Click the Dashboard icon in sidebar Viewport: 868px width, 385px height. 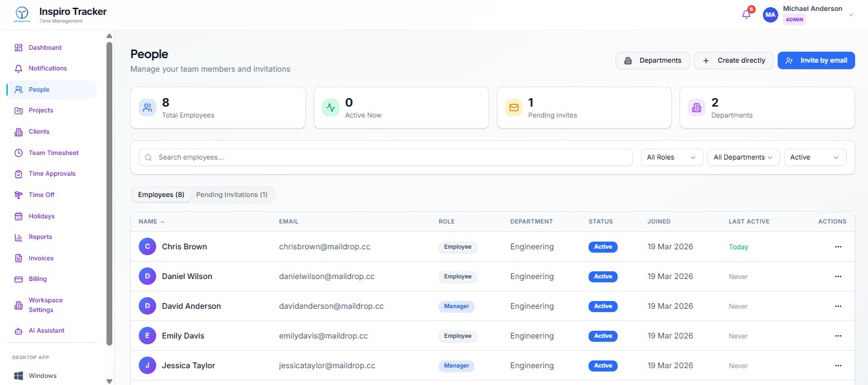19,48
